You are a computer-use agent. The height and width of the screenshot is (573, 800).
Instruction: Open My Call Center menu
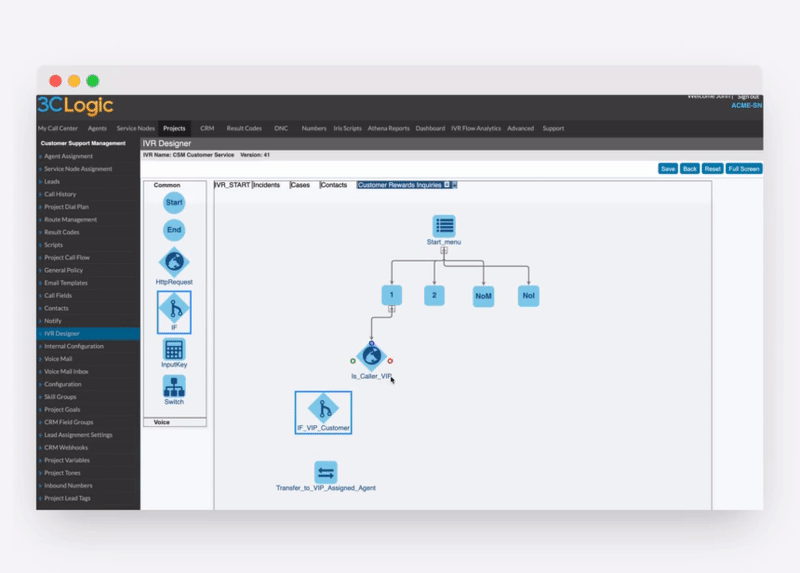click(x=58, y=129)
